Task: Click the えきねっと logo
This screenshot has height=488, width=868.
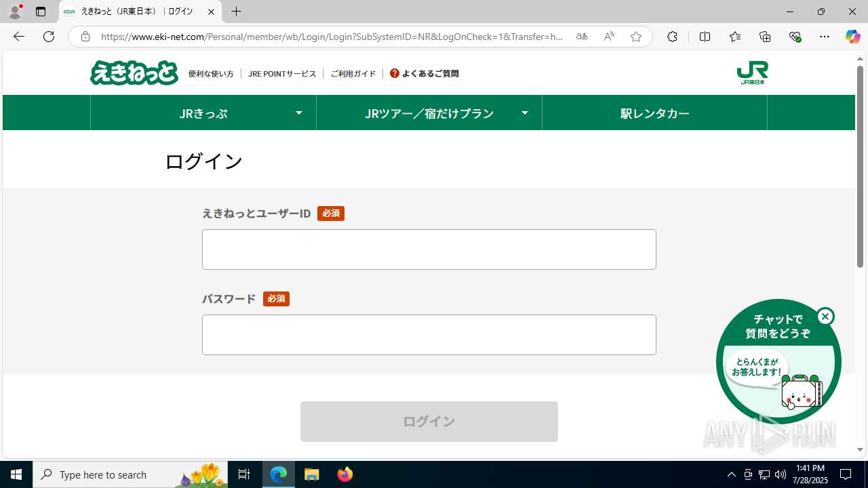Action: [x=134, y=73]
